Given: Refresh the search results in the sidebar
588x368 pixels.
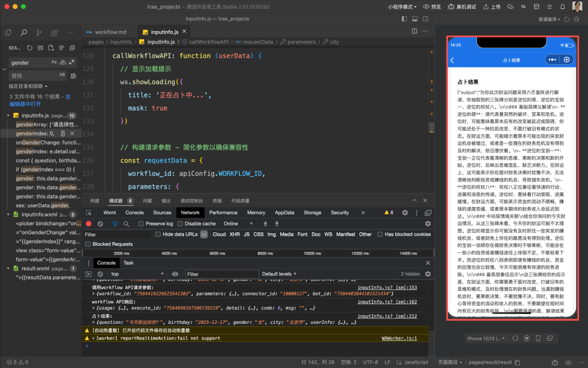Looking at the screenshot, I should click(x=29, y=48).
